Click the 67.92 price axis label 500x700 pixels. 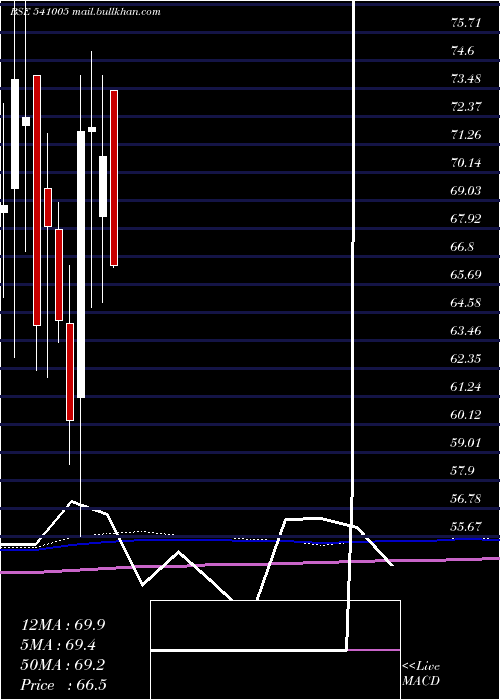(x=466, y=219)
